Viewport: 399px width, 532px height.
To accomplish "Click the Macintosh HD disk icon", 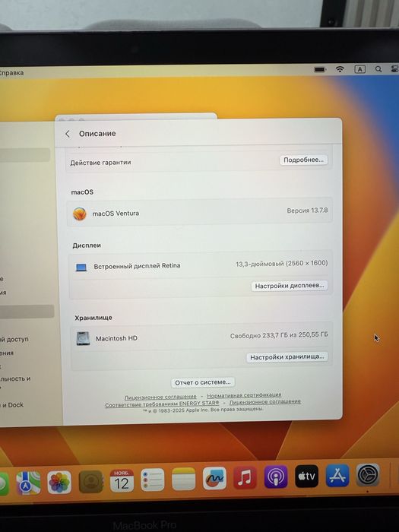I will [x=83, y=338].
